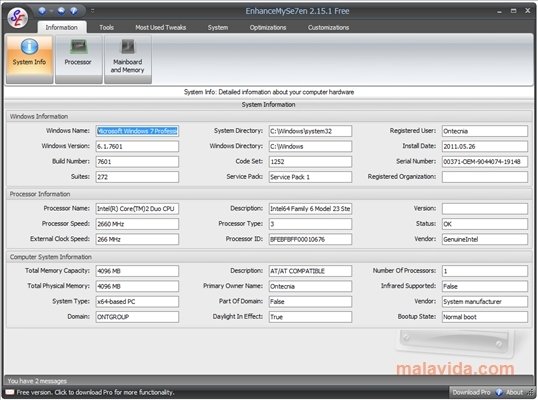Screen dimensions: 538x400
Task: Click the first blue quick-access icon
Action: [42, 11]
